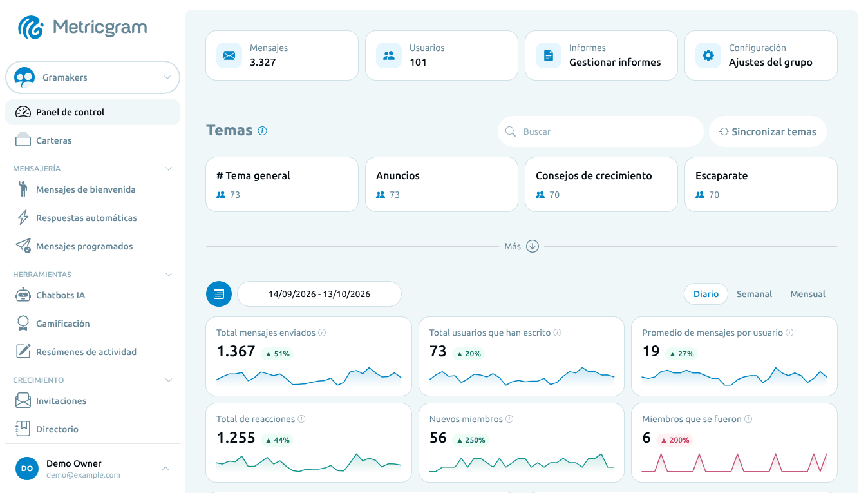Viewport: 868px width, 493px height.
Task: Click the Chatbots IA robot icon
Action: click(23, 295)
